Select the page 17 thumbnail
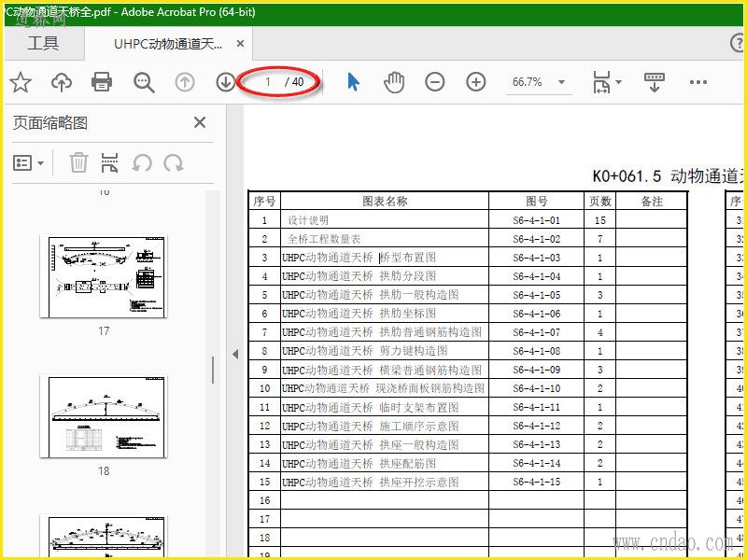This screenshot has height=560, width=747. click(x=104, y=275)
